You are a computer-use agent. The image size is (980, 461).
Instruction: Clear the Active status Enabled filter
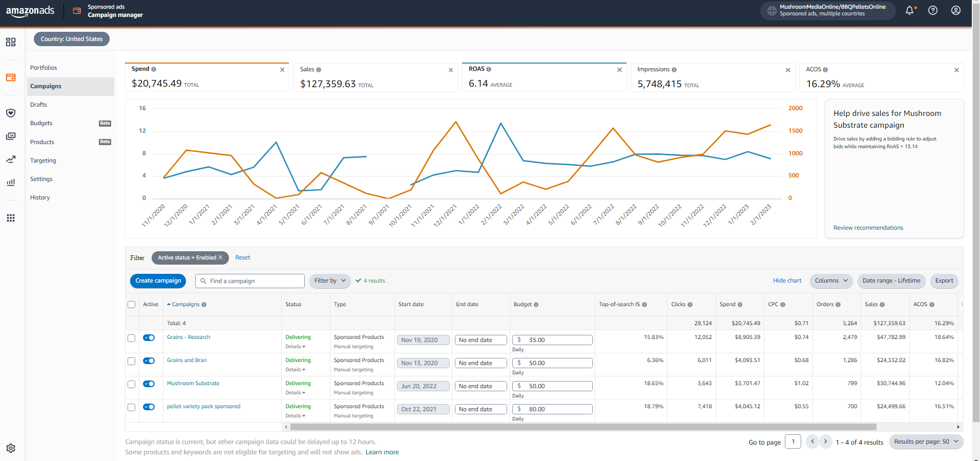coord(220,257)
